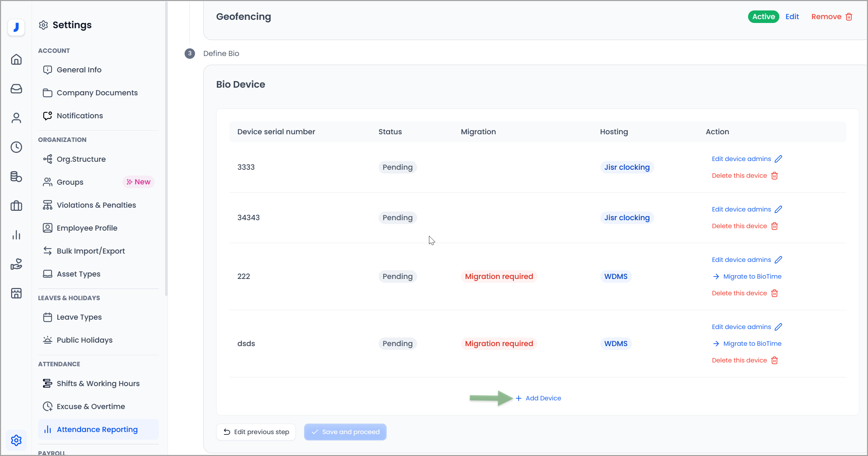Open Public Holidays settings
The image size is (868, 456).
(84, 340)
